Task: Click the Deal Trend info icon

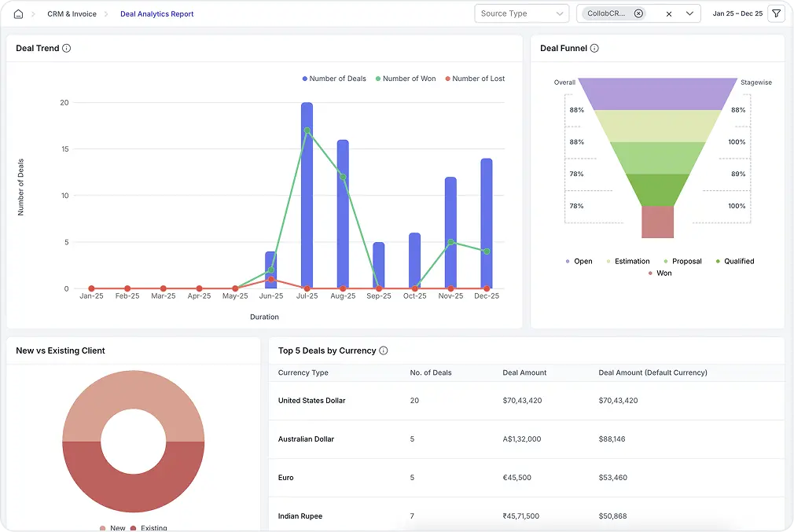Action: tap(66, 48)
